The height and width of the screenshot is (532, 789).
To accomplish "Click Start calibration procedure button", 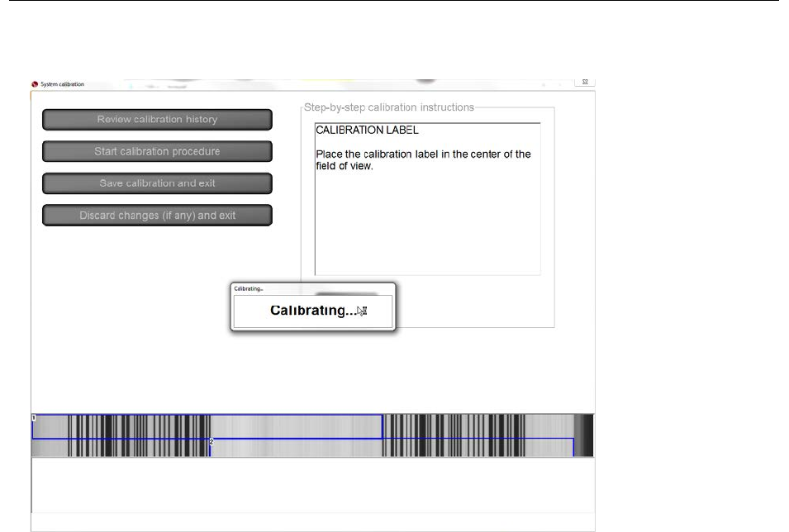I will point(157,151).
